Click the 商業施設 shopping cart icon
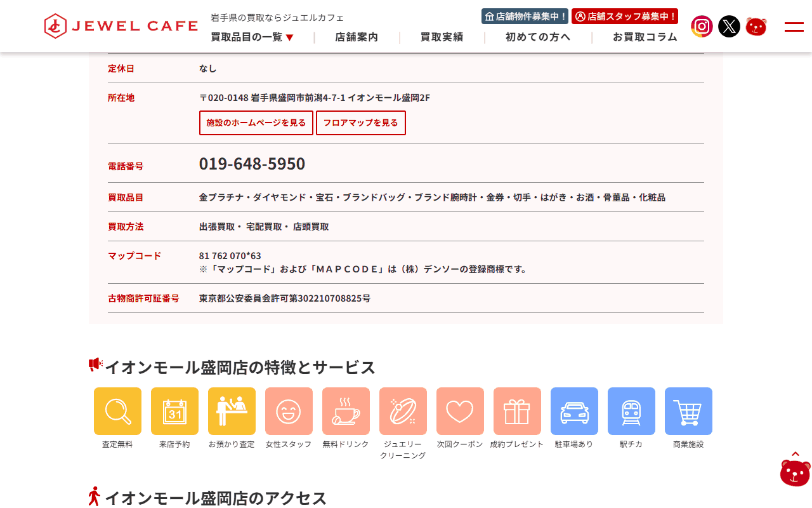This screenshot has height=508, width=812. click(x=688, y=411)
